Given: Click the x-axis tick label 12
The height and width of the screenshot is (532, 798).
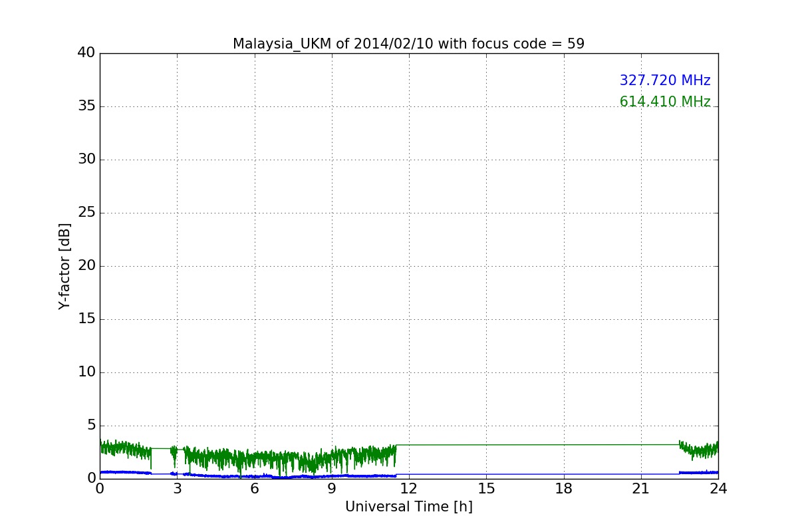Looking at the screenshot, I should 409,489.
